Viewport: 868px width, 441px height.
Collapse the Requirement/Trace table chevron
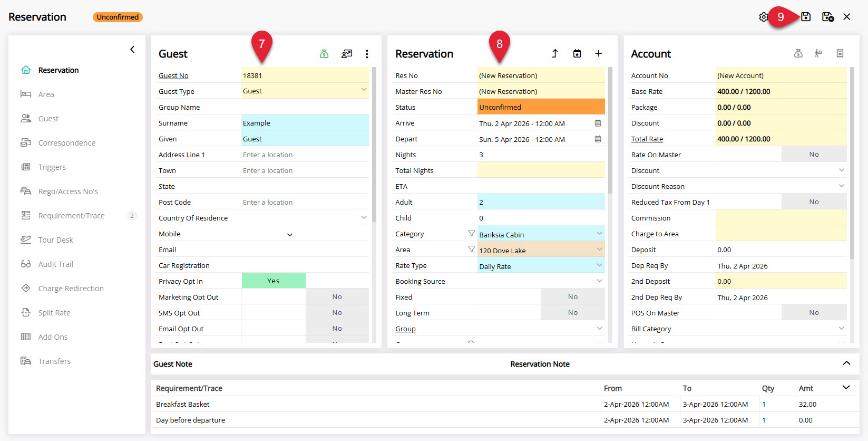846,387
